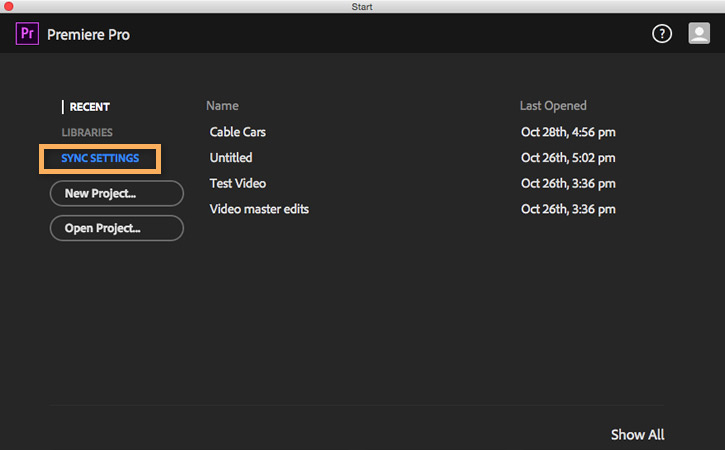Click the help question mark icon
This screenshot has width=725, height=450.
pyautogui.click(x=662, y=34)
